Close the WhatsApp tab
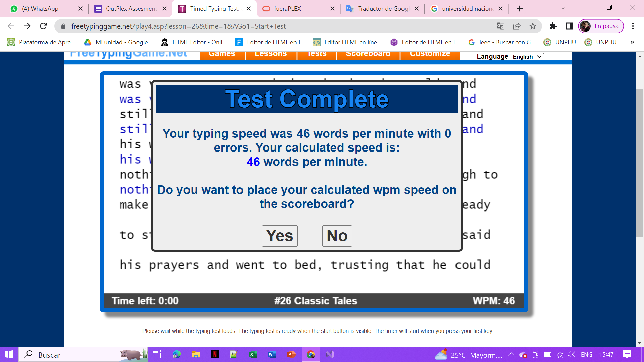Screen dimensions: 644x362 (x=80, y=9)
